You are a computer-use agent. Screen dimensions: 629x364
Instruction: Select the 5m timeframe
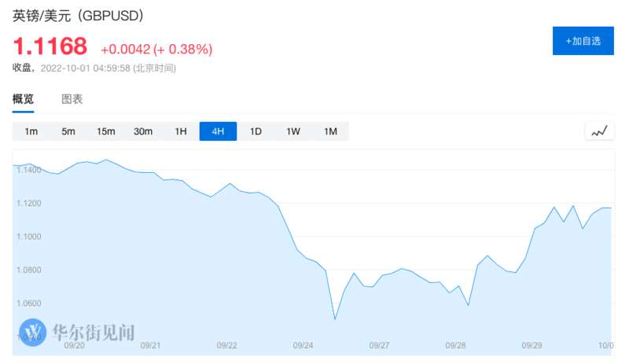pyautogui.click(x=68, y=131)
